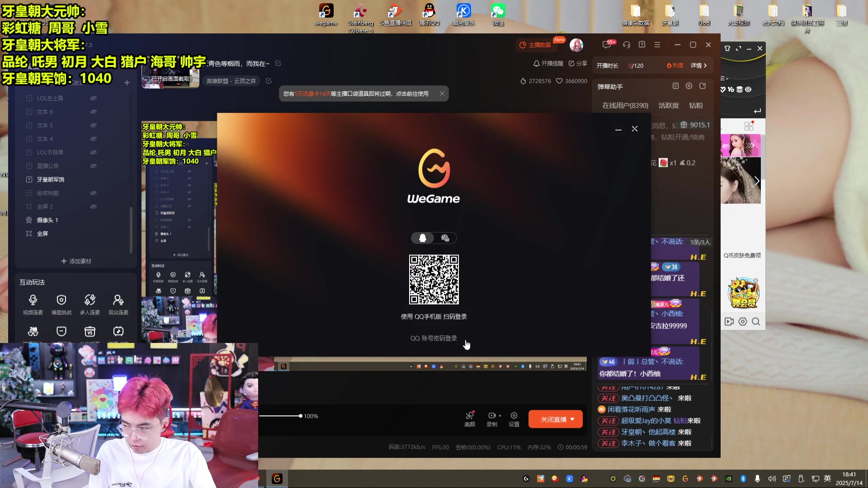The width and height of the screenshot is (868, 488).
Task: Select the 摄像头 1 source
Action: click(x=47, y=220)
